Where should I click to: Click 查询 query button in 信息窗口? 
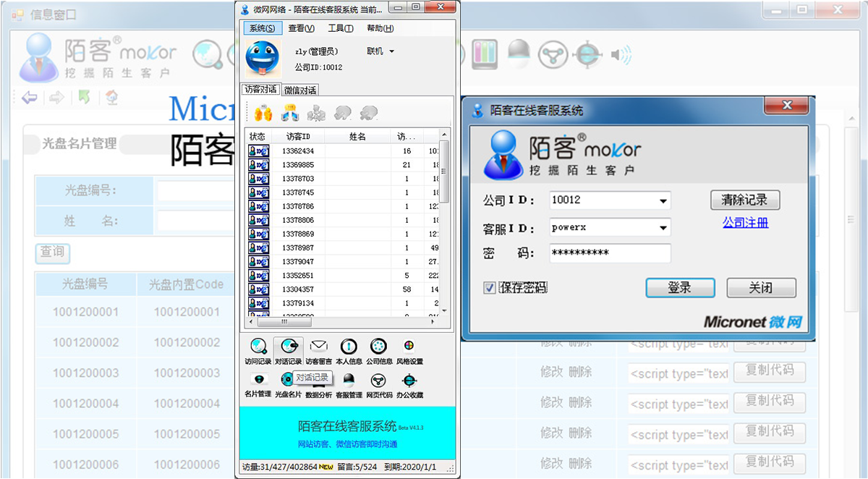pos(52,252)
